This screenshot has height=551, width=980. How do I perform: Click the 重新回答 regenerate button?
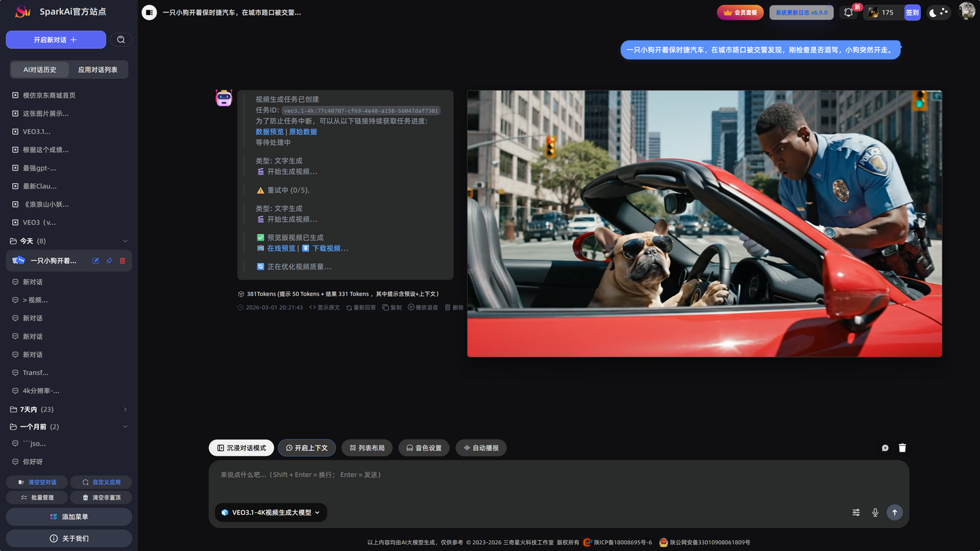click(361, 307)
